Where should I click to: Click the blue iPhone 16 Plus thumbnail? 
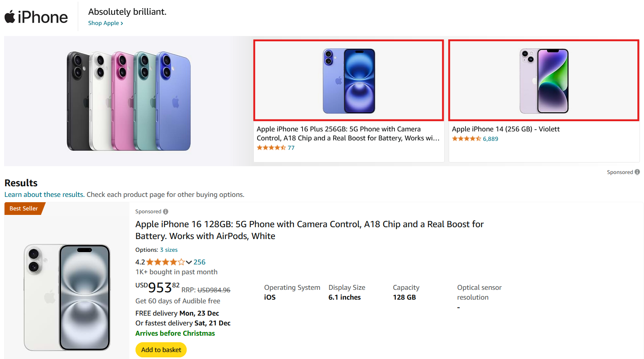tap(348, 80)
